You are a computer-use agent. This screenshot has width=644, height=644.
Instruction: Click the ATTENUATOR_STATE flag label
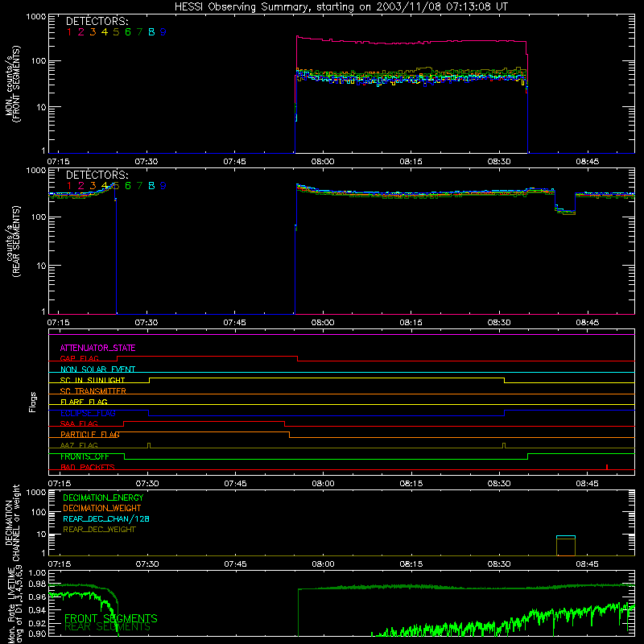97,349
